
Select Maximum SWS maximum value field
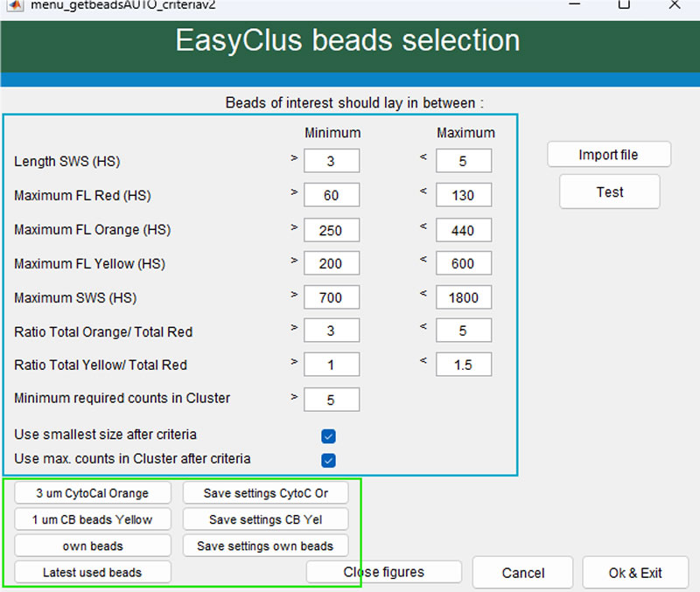click(x=463, y=297)
